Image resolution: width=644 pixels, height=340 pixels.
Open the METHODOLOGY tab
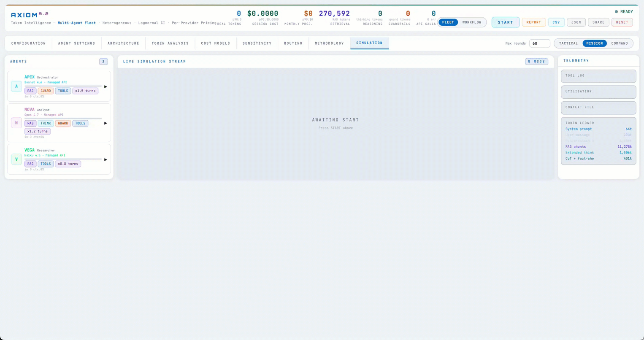(329, 43)
